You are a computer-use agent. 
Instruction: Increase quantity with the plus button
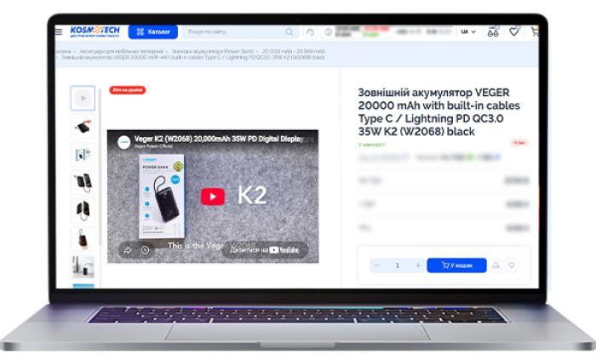[418, 265]
